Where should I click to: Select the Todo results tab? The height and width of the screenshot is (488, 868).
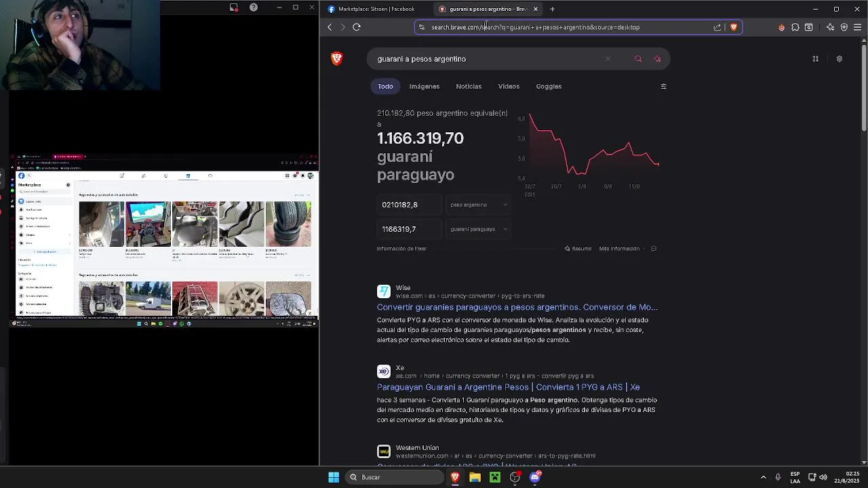tap(385, 86)
